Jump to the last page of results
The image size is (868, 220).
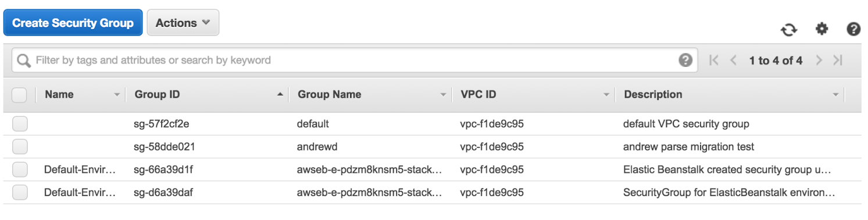[838, 60]
